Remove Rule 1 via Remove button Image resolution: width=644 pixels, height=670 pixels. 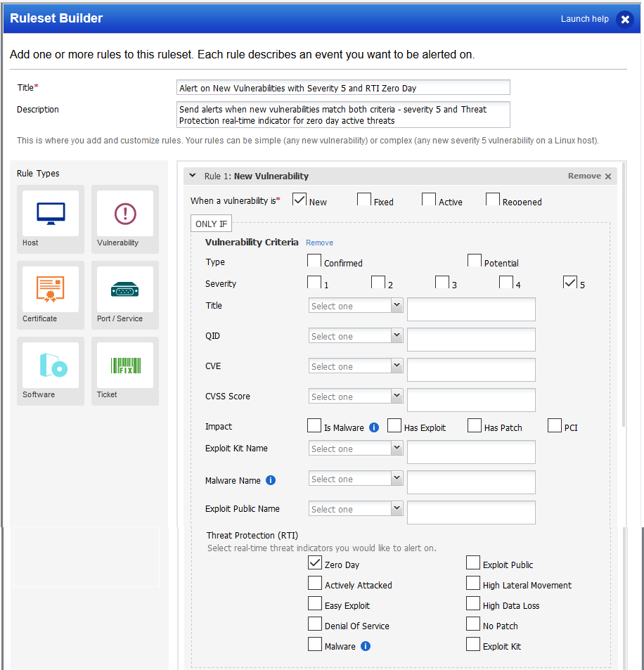(589, 176)
